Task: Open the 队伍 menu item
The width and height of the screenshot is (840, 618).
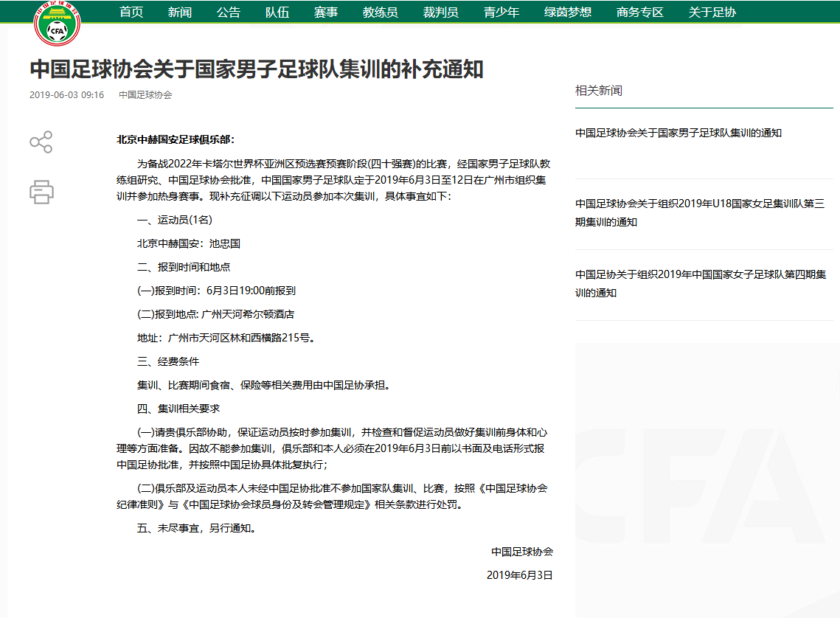Action: pos(277,12)
